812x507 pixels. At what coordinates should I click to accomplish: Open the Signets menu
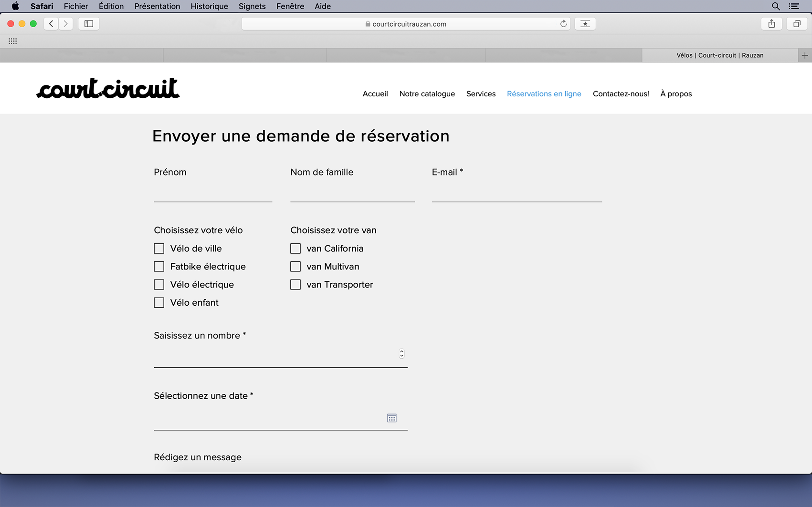coord(252,6)
